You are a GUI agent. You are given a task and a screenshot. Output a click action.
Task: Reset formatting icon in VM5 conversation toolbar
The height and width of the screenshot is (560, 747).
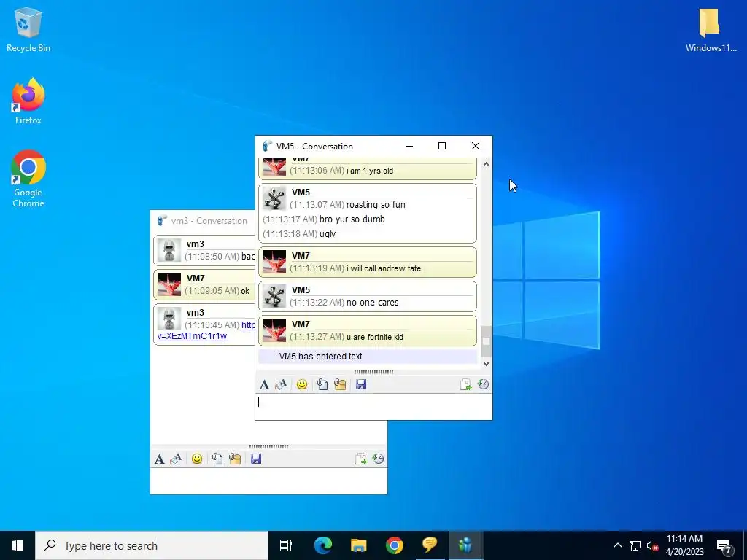281,384
